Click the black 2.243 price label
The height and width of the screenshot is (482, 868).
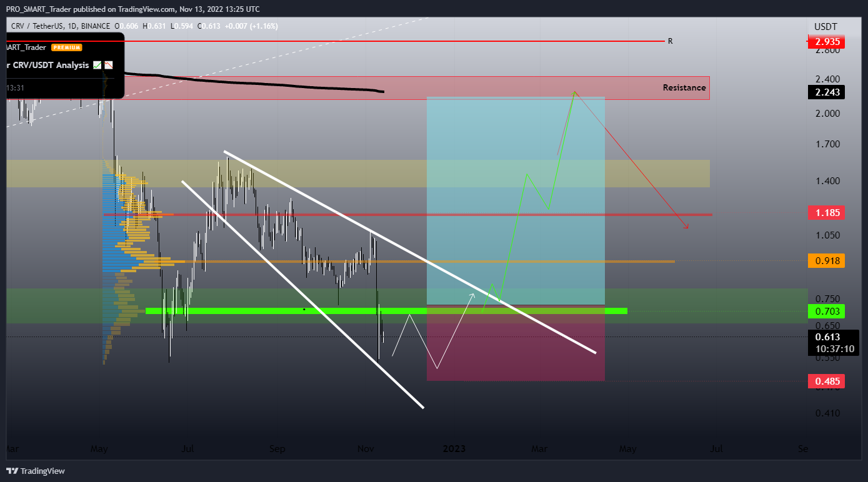pyautogui.click(x=826, y=92)
